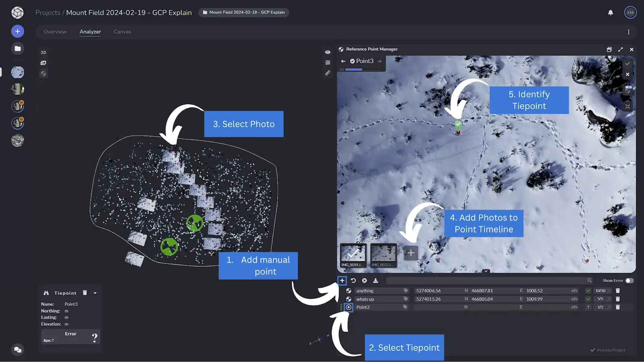Select the IMG_0022 photo thumbnail
Image resolution: width=644 pixels, height=362 pixels.
[x=383, y=255]
